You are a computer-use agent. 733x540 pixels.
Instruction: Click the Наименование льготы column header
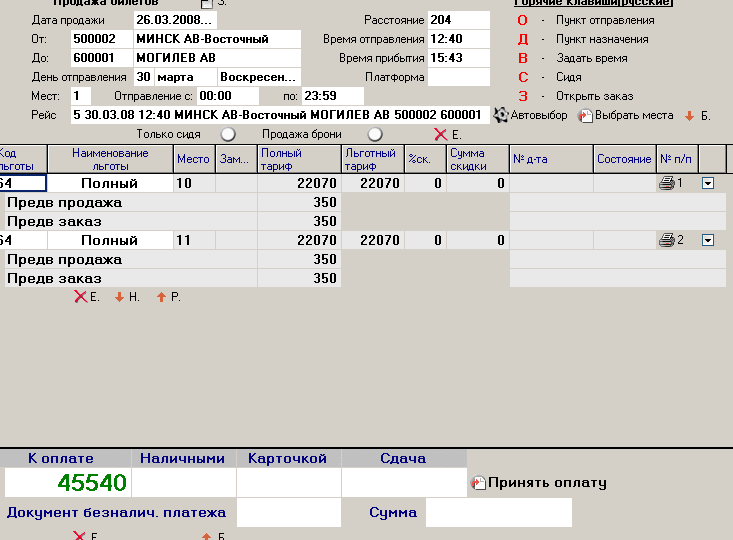pyautogui.click(x=110, y=159)
